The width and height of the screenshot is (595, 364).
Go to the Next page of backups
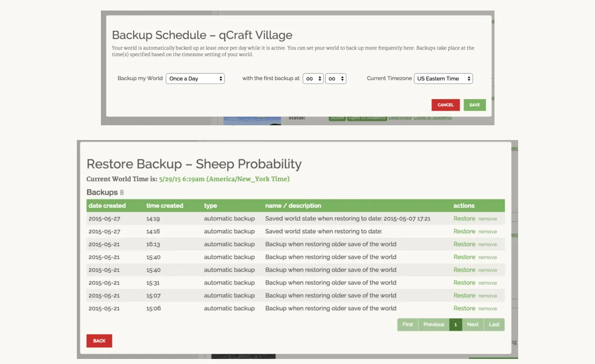click(x=473, y=324)
